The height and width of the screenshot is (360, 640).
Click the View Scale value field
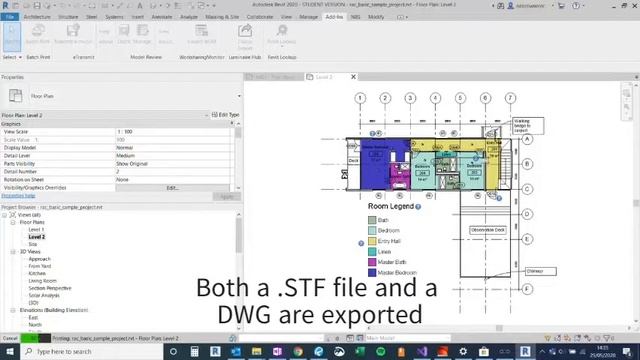(x=173, y=131)
